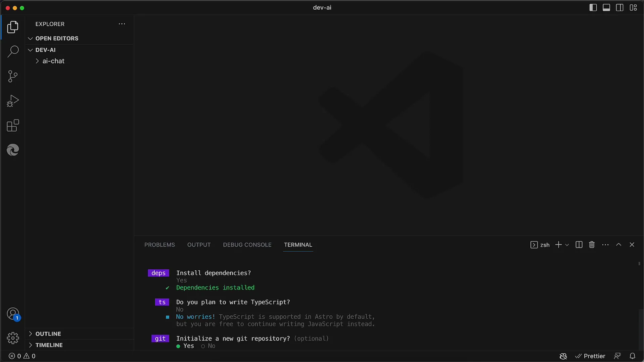Click the zsh terminal name label
The width and height of the screenshot is (644, 362).
click(545, 245)
